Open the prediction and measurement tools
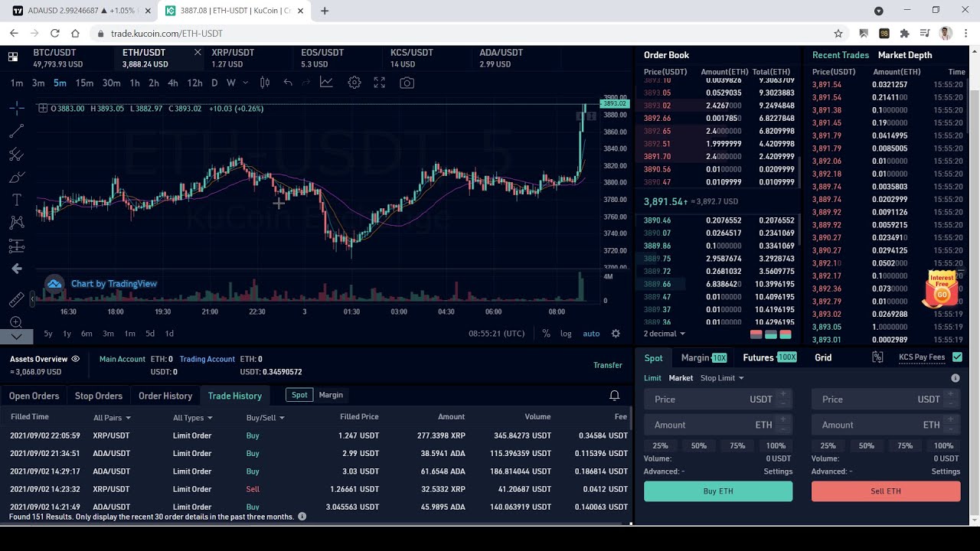Screen dimensions: 980x551 coord(16,246)
